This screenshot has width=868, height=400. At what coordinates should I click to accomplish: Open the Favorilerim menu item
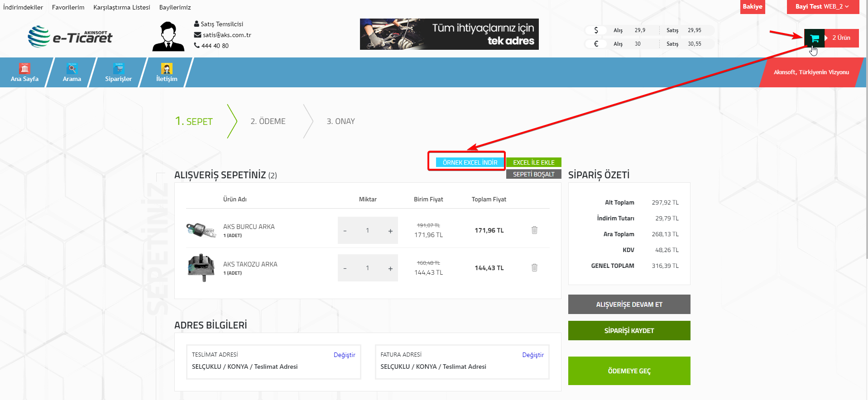click(x=68, y=7)
